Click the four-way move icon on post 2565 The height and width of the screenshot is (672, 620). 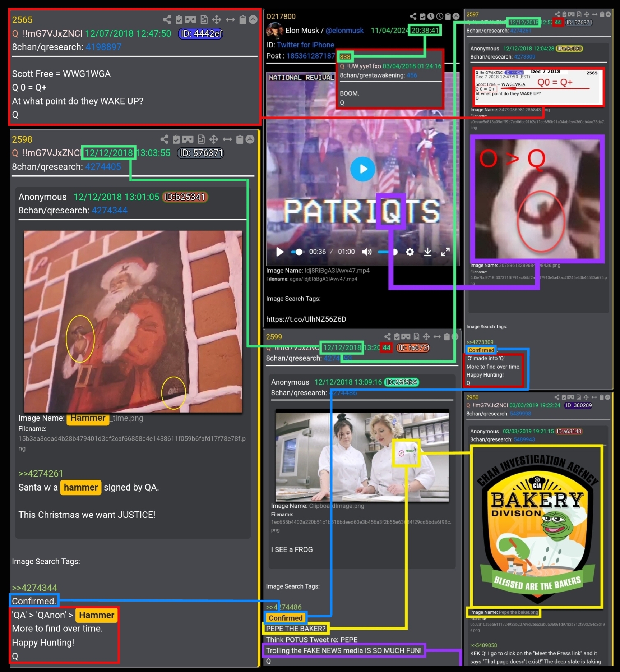tap(216, 20)
